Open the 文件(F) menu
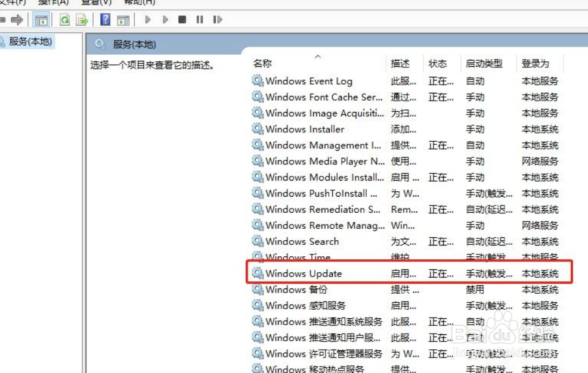This screenshot has height=373, width=588. pos(12,2)
